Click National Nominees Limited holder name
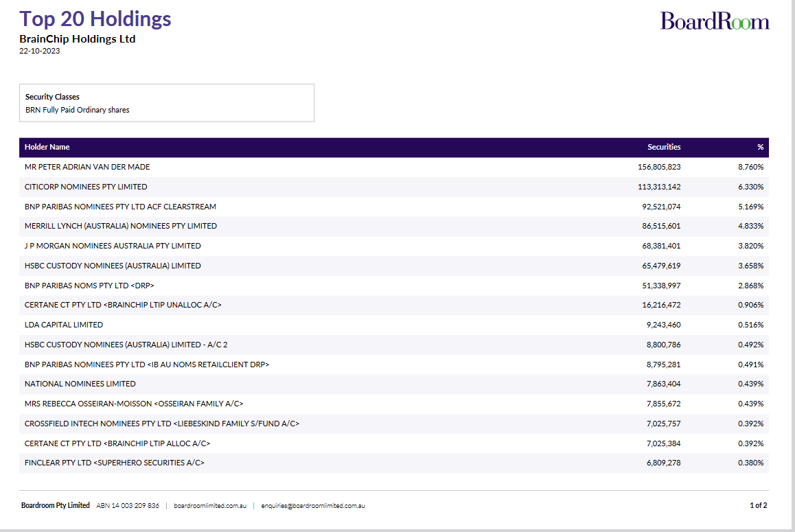Image resolution: width=795 pixels, height=532 pixels. pos(80,384)
